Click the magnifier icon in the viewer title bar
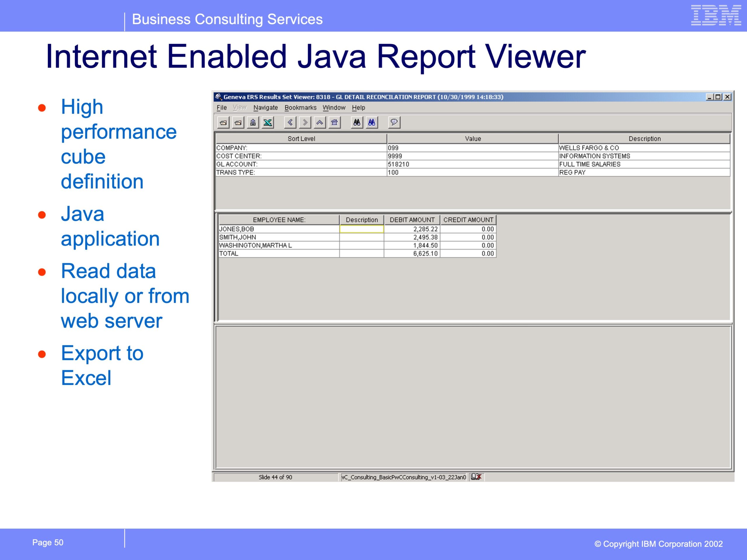The image size is (747, 560). (219, 97)
